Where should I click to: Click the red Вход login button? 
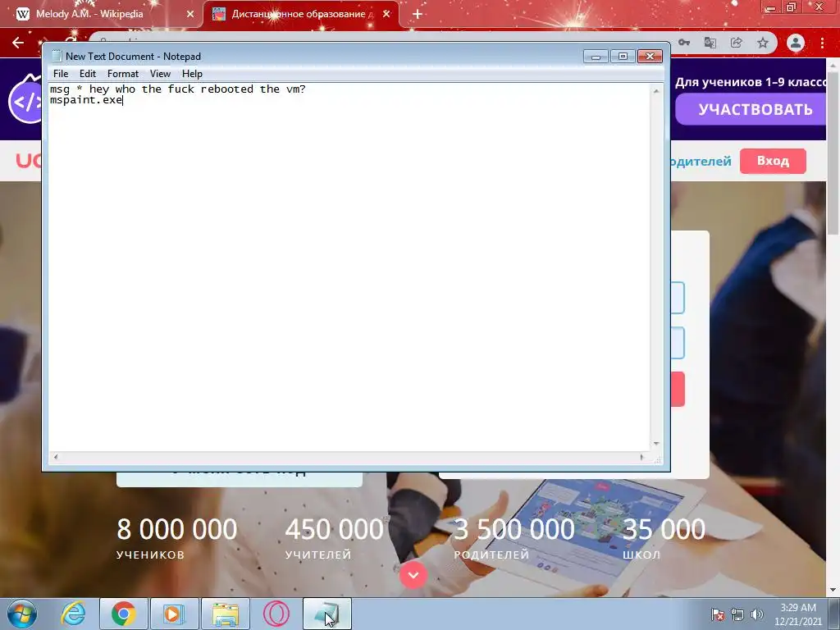pos(773,161)
